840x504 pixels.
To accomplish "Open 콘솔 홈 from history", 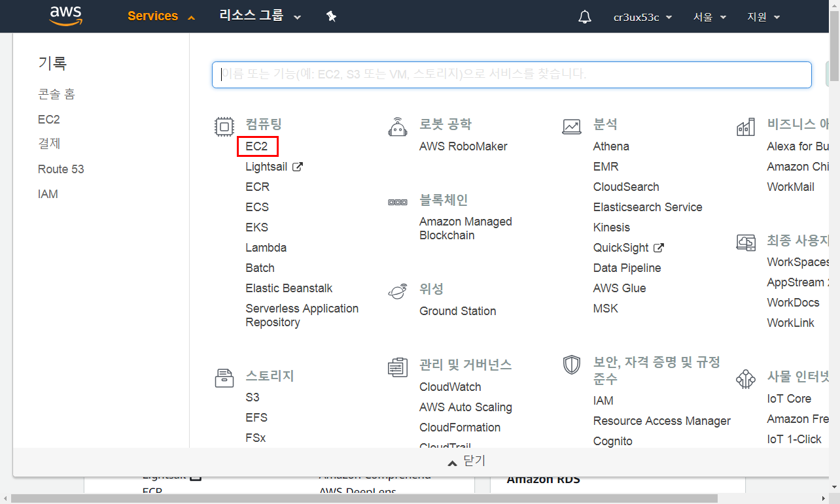I will (x=57, y=94).
